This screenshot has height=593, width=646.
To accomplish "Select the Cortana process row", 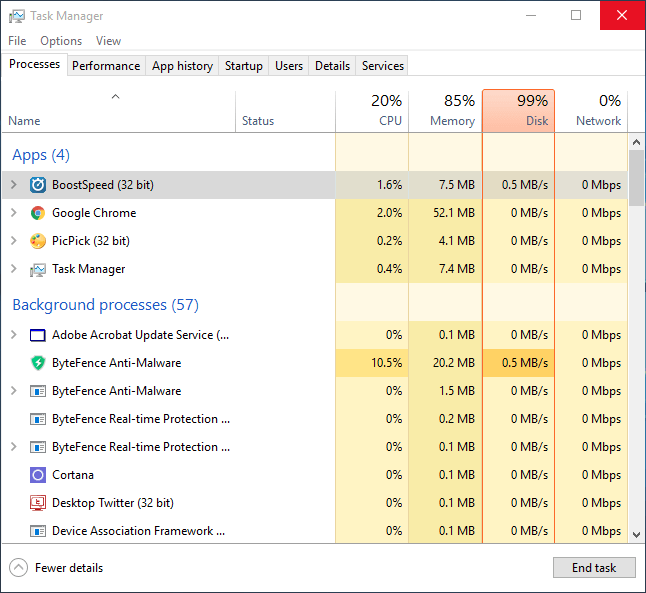I will (x=315, y=475).
